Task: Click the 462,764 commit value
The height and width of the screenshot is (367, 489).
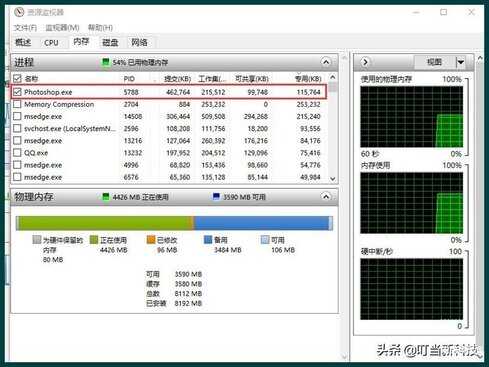Action: click(178, 92)
